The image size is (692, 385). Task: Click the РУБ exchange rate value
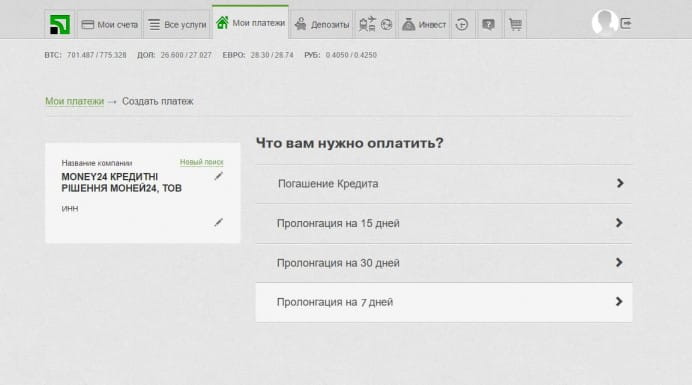click(351, 55)
